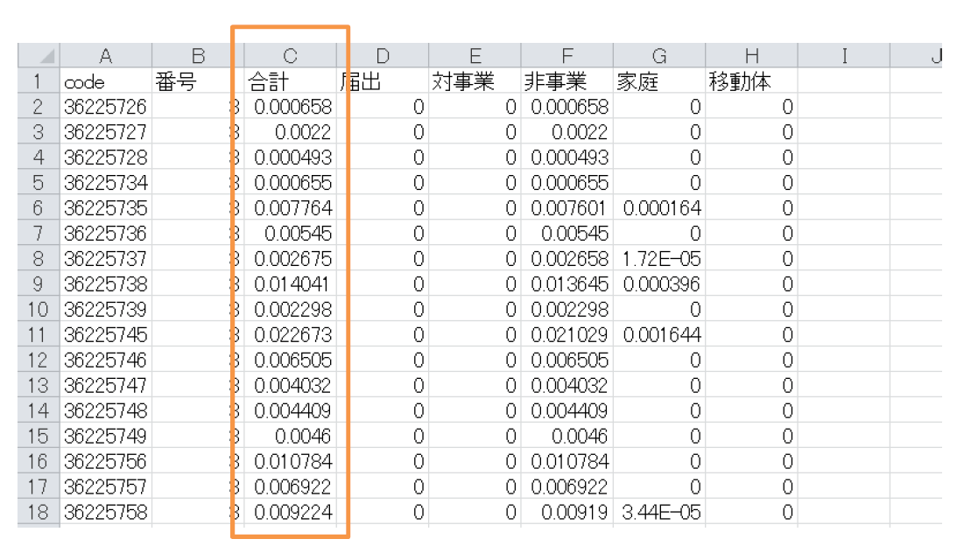Click the 届出 header cell

383,82
